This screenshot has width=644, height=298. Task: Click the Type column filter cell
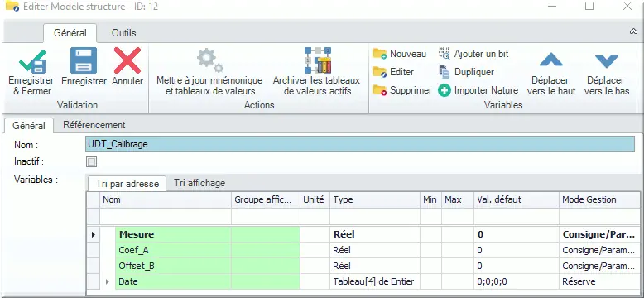pos(375,216)
